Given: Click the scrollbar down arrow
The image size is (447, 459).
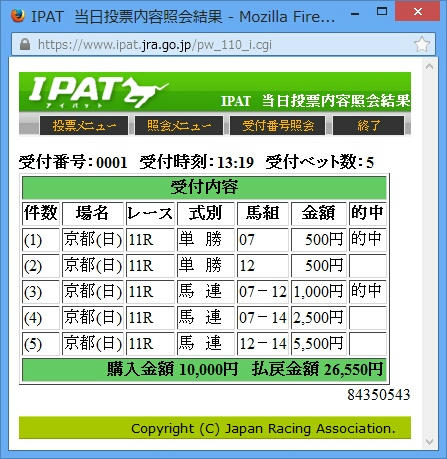Looking at the screenshot, I should click(x=429, y=442).
